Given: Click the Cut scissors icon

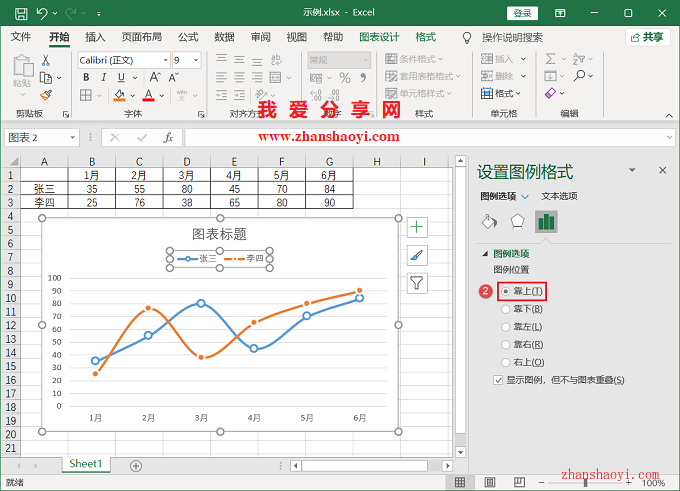Looking at the screenshot, I should pos(46,60).
